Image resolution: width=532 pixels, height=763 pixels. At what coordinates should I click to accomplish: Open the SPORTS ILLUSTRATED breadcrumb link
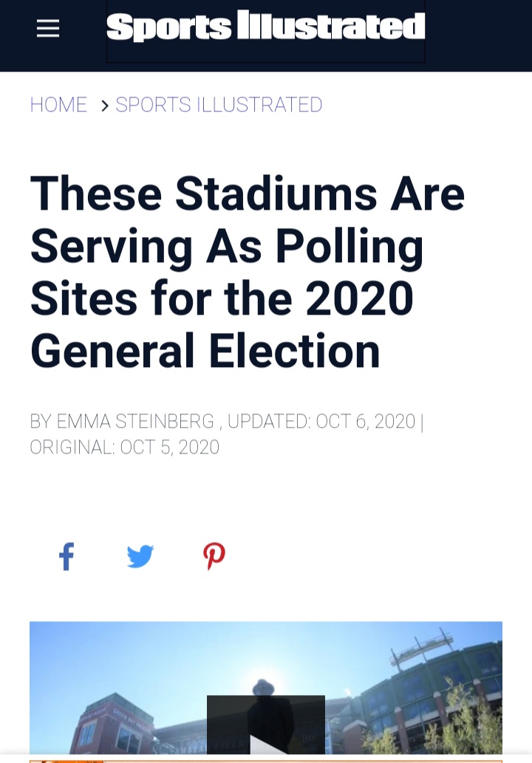coord(219,105)
